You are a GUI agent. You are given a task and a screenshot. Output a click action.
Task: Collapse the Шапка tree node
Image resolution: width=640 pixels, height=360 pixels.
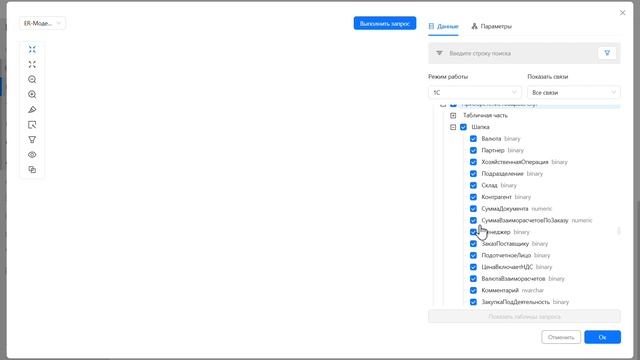point(453,127)
